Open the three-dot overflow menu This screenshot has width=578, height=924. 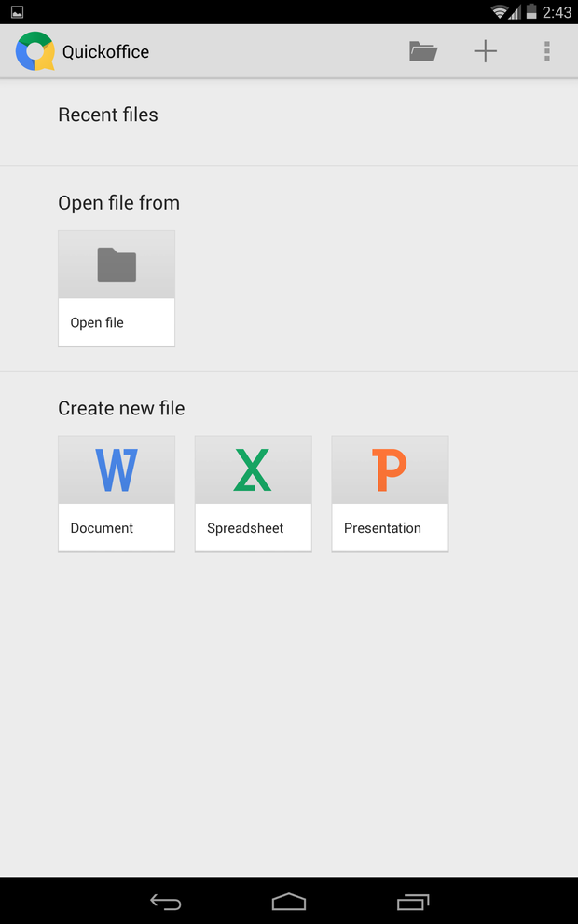click(x=547, y=51)
